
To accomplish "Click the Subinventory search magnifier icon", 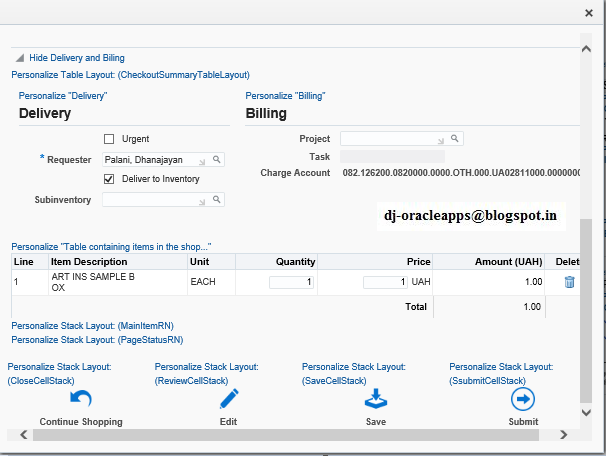I will click(x=216, y=199).
